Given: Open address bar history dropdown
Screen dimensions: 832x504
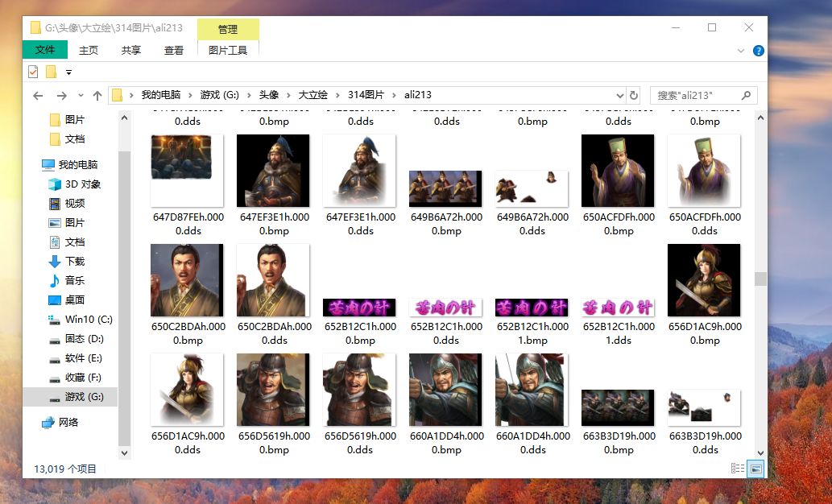Looking at the screenshot, I should (619, 96).
